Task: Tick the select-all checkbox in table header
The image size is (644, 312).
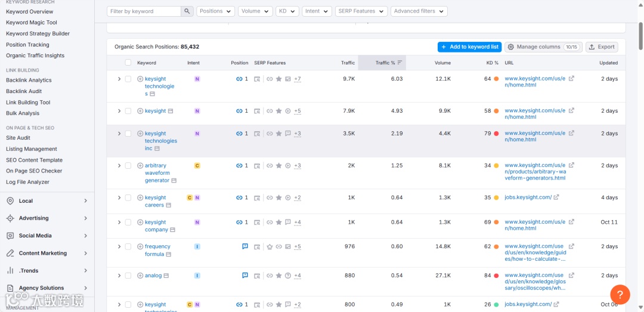Action: pos(128,63)
